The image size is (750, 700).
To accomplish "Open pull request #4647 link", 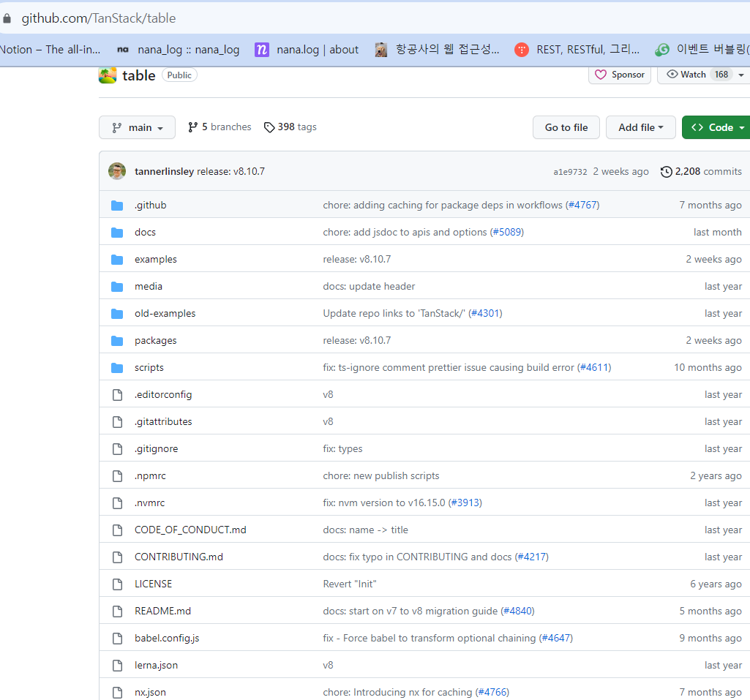I will click(556, 639).
